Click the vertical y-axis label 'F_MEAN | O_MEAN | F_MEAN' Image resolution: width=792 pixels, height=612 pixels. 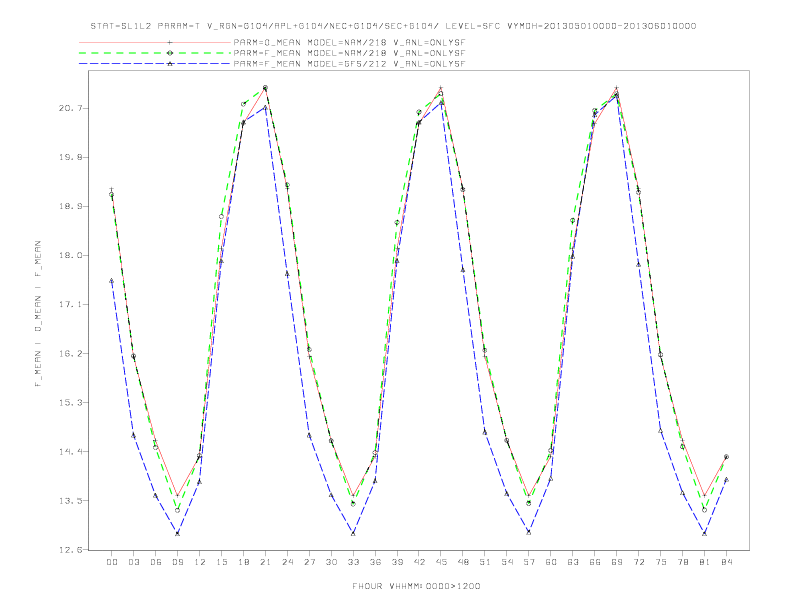[38, 314]
